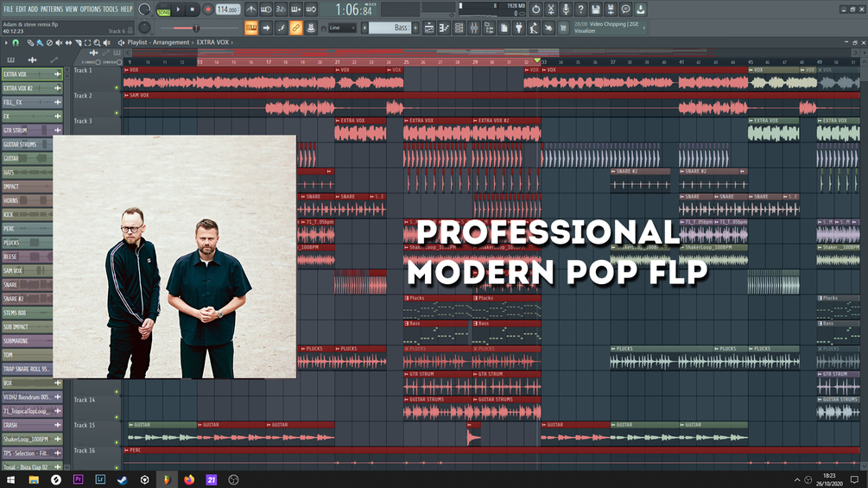Select the Paint brush tool
The height and width of the screenshot is (488, 868).
(40, 42)
